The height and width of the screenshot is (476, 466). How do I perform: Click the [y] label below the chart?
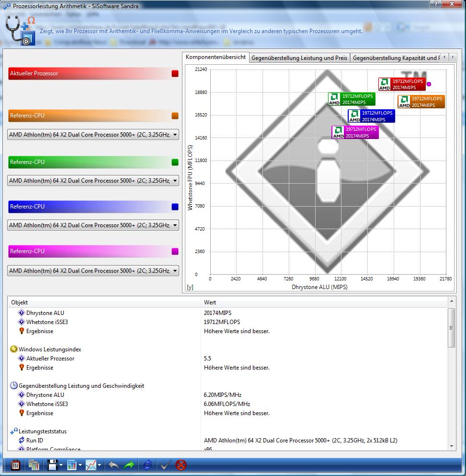pos(190,287)
